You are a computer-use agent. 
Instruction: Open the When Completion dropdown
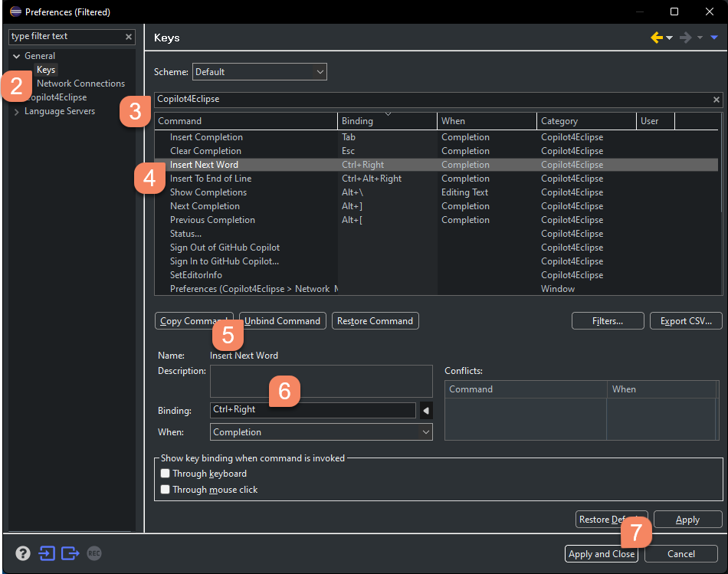point(321,432)
